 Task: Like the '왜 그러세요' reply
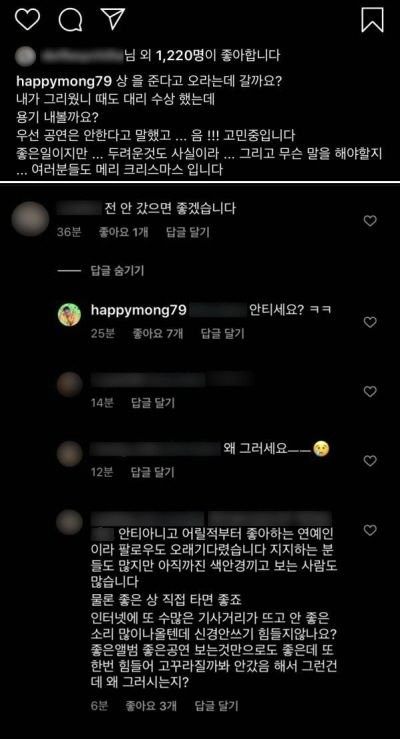(x=370, y=461)
